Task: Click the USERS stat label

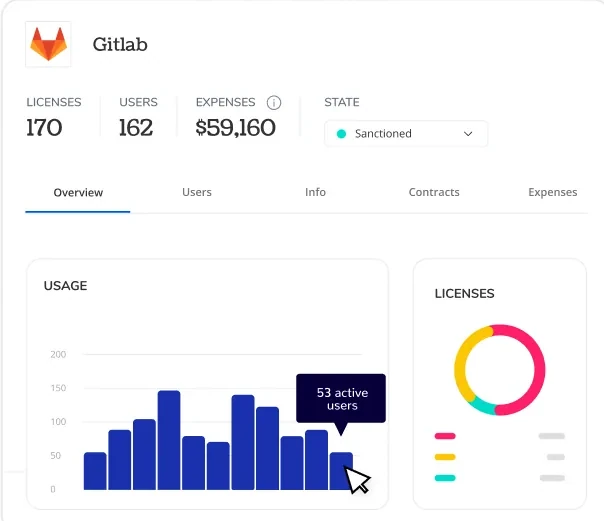Action: [138, 102]
